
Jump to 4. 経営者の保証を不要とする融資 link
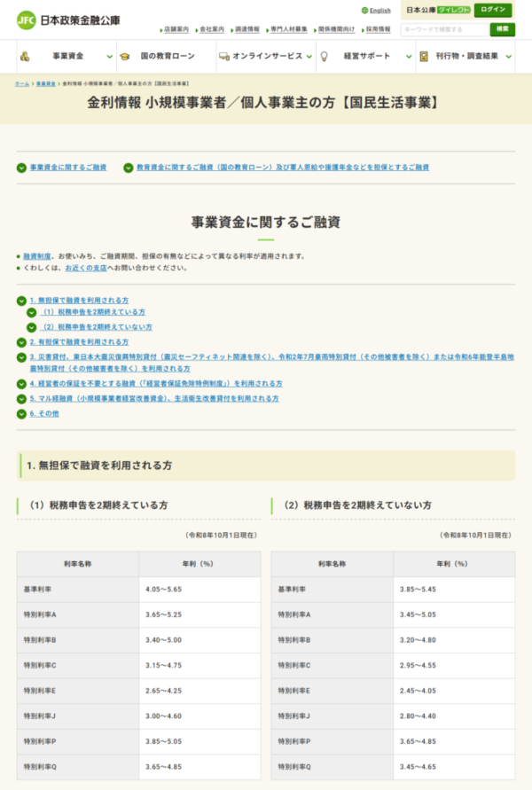tap(156, 384)
